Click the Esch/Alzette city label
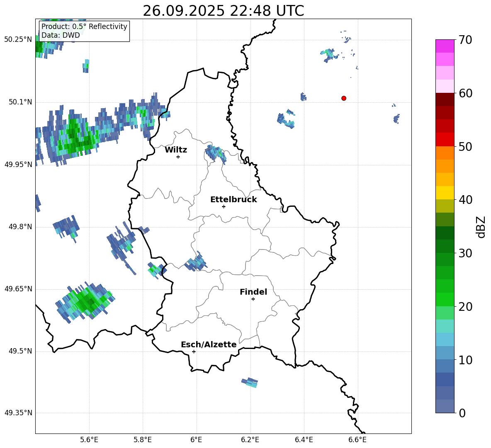This screenshot has width=491, height=448. pyautogui.click(x=209, y=344)
